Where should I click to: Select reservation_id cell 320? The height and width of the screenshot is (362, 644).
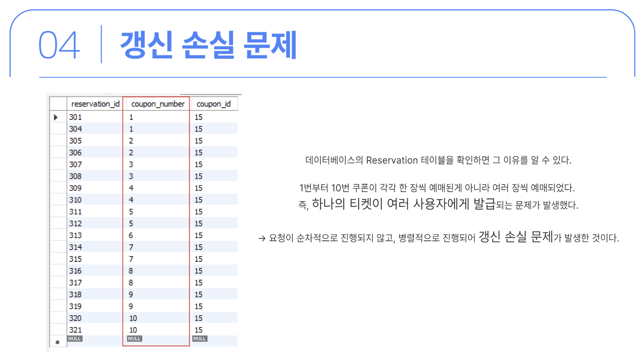[x=75, y=318]
